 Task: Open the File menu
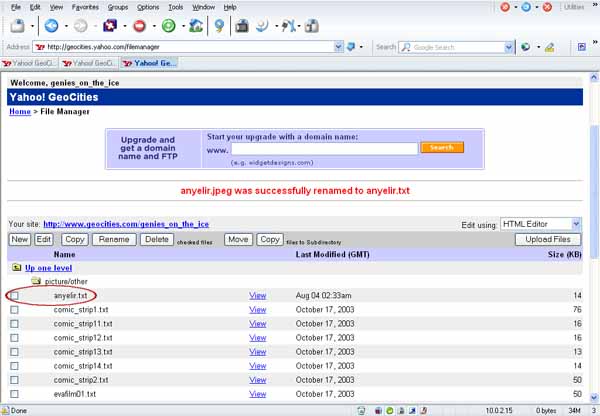pos(15,7)
